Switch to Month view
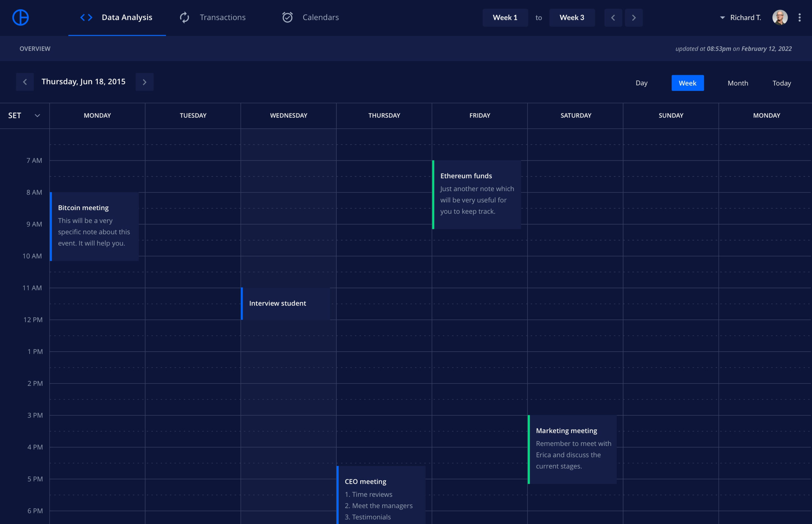Image resolution: width=812 pixels, height=524 pixels. tap(738, 83)
